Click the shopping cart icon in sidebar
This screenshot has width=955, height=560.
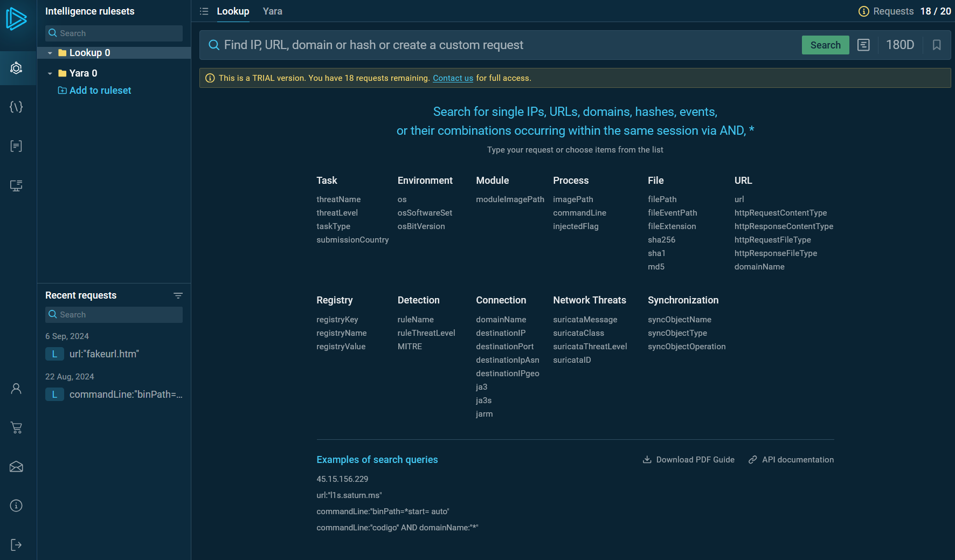[x=17, y=427]
